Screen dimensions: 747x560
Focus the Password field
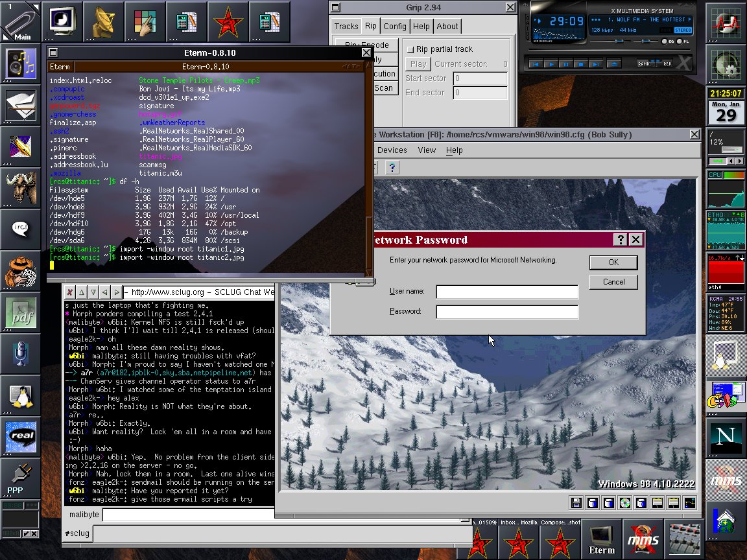507,311
